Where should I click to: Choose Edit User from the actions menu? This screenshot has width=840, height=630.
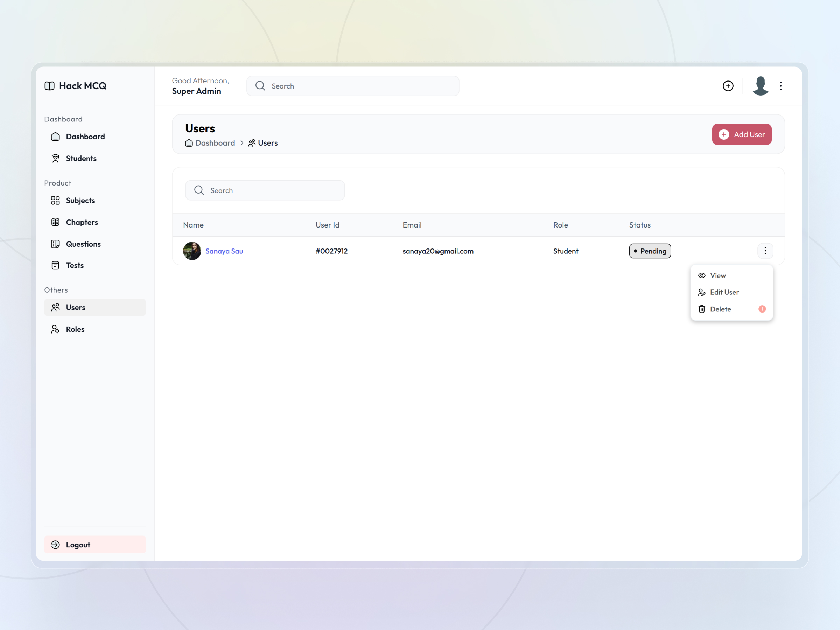coord(724,292)
